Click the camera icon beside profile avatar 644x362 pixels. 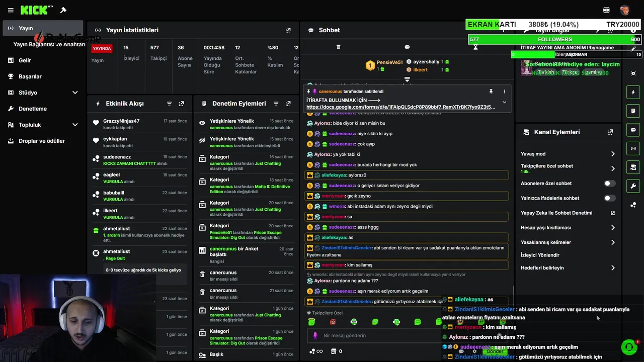(x=606, y=10)
